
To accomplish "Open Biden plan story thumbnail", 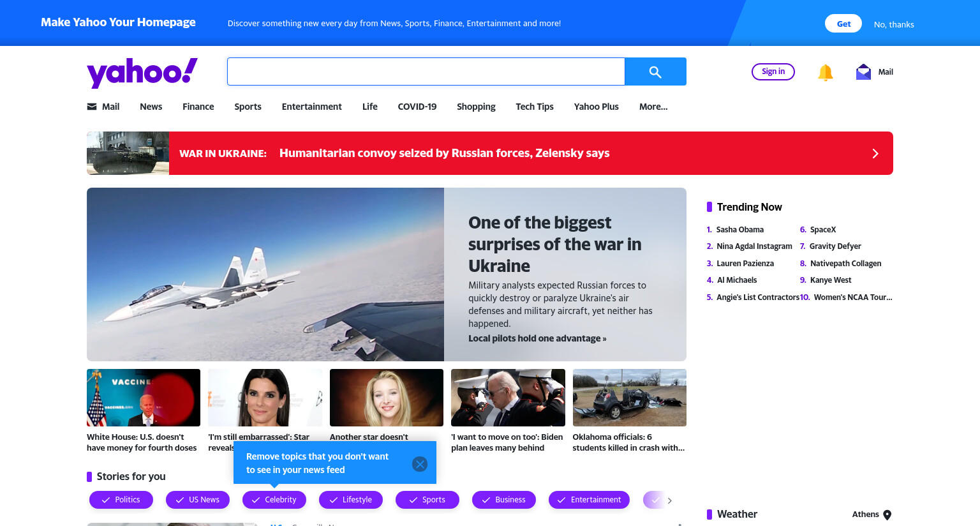I will click(x=508, y=398).
